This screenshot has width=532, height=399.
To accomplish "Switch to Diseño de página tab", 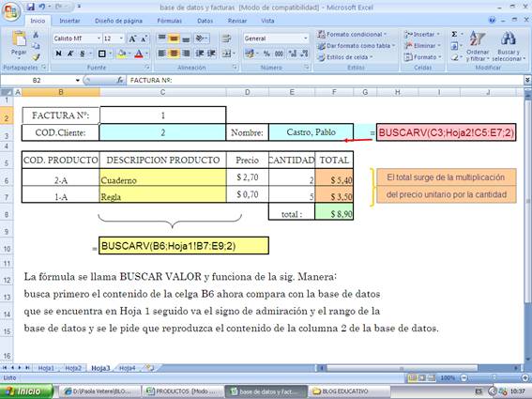I will (x=118, y=21).
